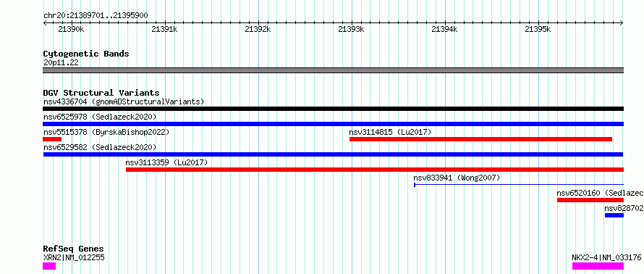Open the nsv3114815 Lu2017 red variant bar
This screenshot has width=644, height=274.
(x=480, y=139)
